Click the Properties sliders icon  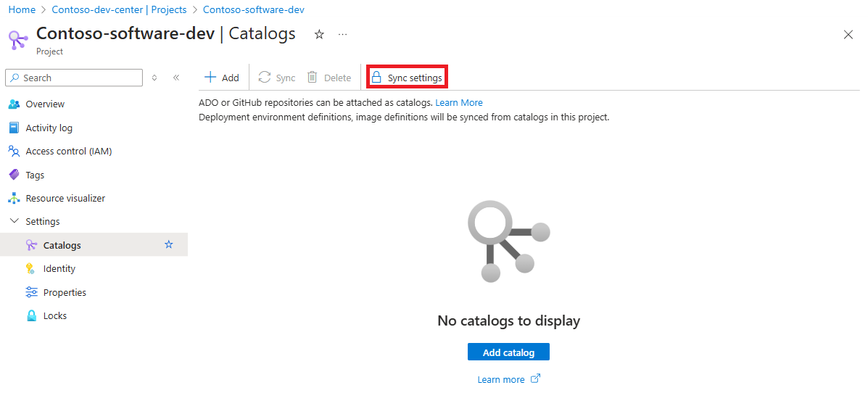tap(32, 292)
